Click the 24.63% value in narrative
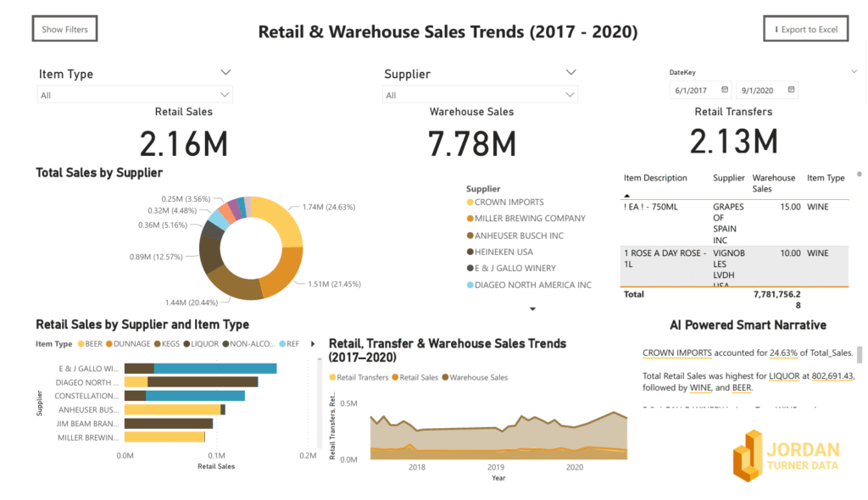 click(783, 353)
